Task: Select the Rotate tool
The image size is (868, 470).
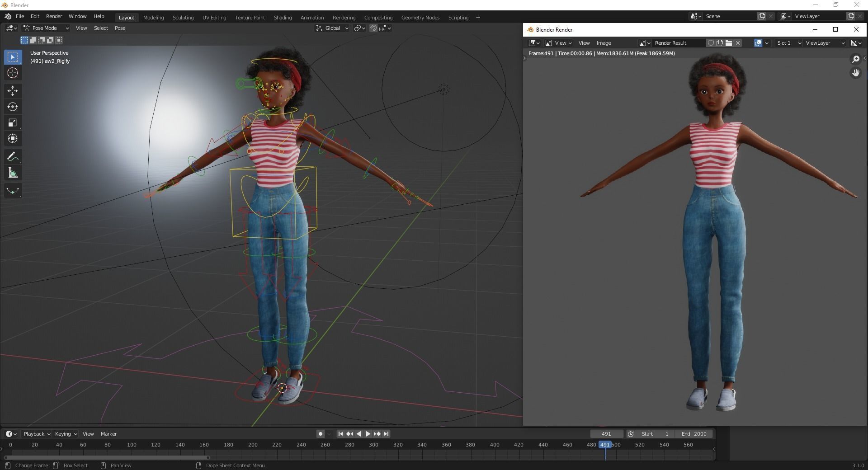Action: (13, 107)
